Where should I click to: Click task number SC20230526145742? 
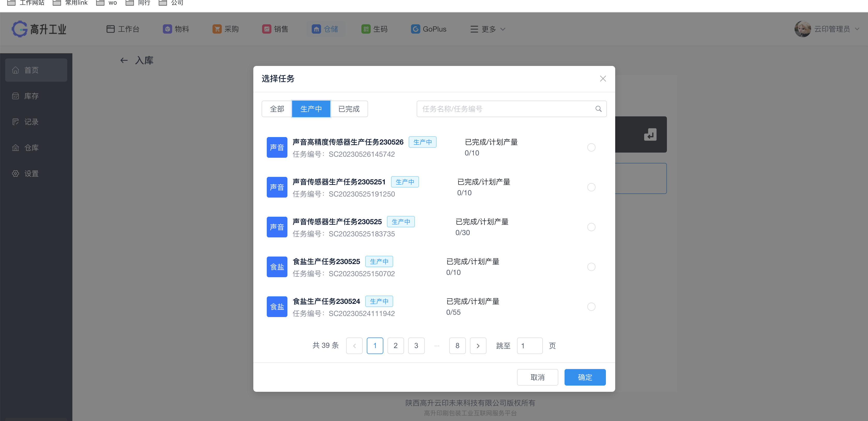click(x=362, y=154)
